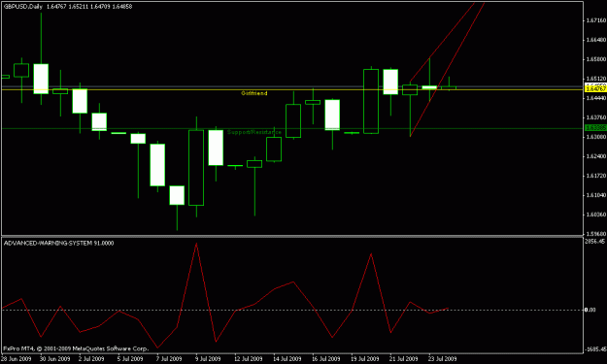The height and width of the screenshot is (364, 607).
Task: Click the 12 Jul 2009 date label
Action: point(249,358)
